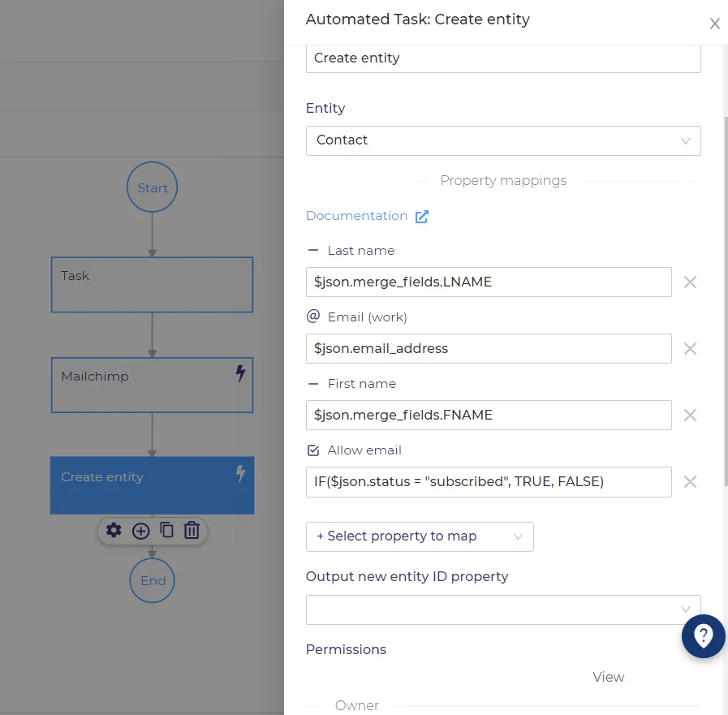Select the Create entity workflow node
Viewport: 728px width, 715px height.
tap(153, 485)
